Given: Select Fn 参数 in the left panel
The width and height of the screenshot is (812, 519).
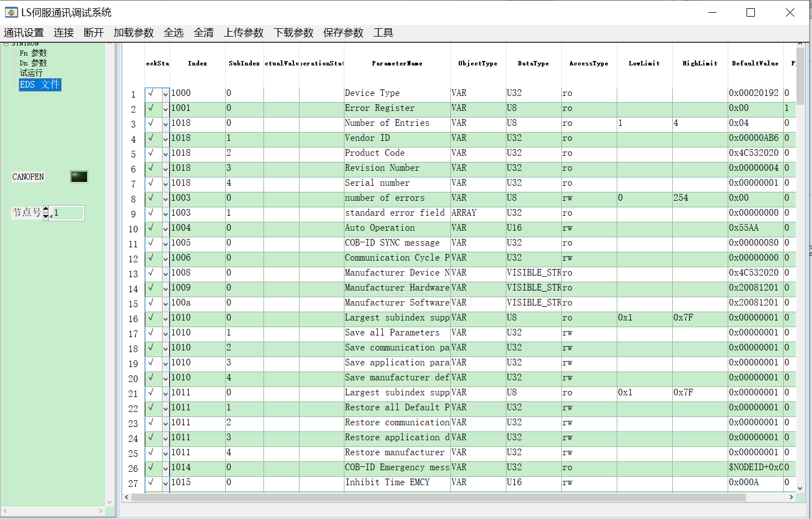Looking at the screenshot, I should tap(33, 53).
